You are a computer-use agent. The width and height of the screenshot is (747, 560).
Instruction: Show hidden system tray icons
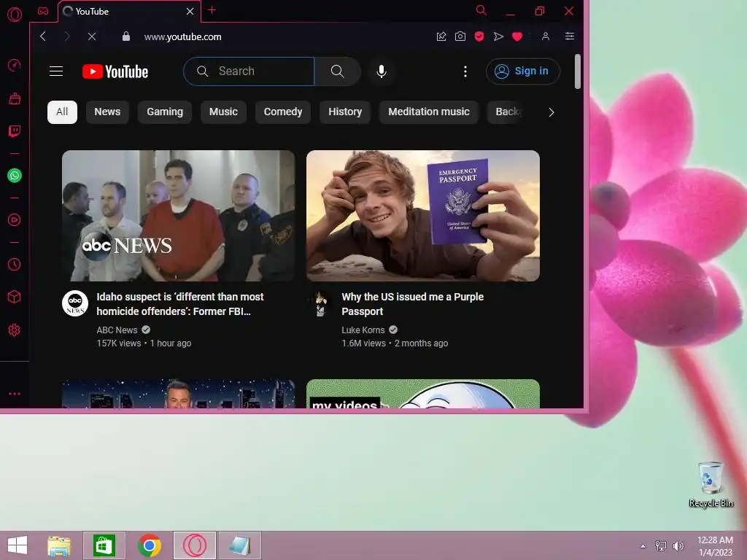click(643, 546)
